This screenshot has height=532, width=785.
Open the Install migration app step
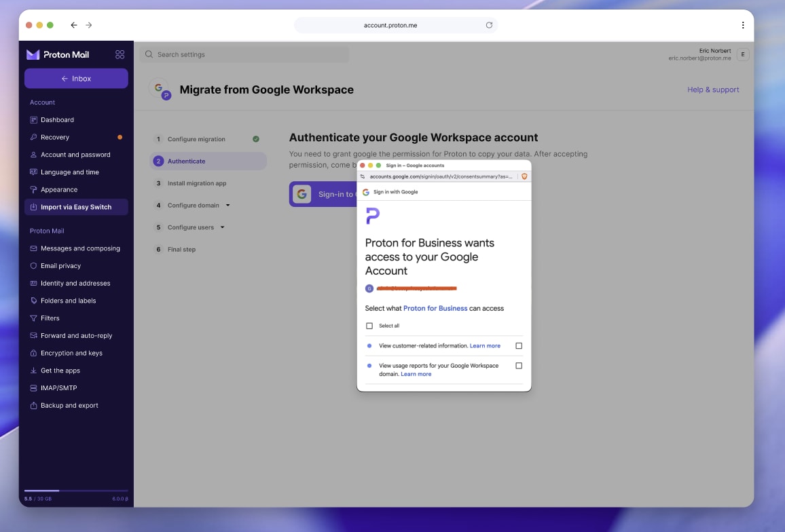(208, 183)
